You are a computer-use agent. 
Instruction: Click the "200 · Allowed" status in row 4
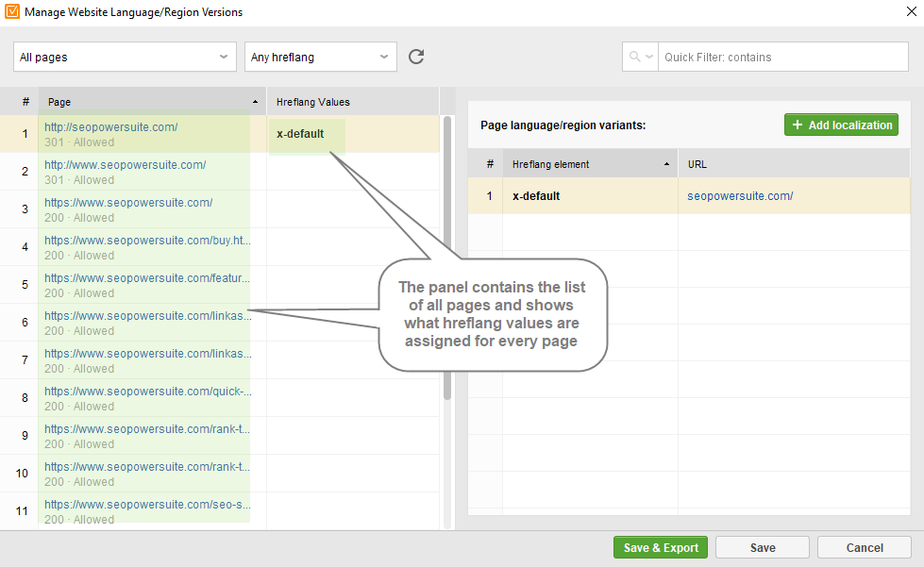pyautogui.click(x=79, y=255)
